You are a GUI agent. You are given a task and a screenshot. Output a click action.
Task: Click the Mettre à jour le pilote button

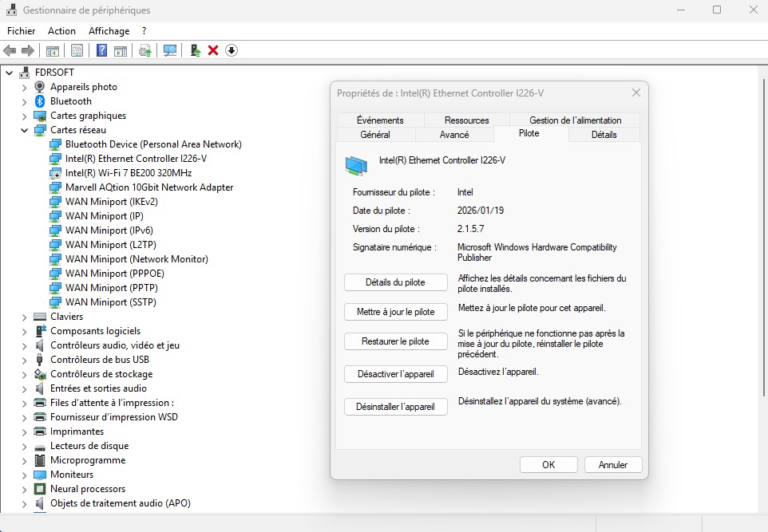click(395, 312)
